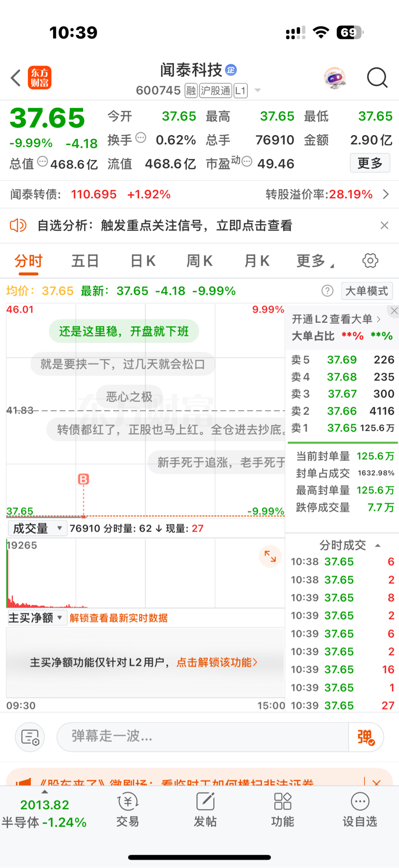
Task: Open the 《股东来了》微剧场 banner
Action: coord(177,782)
